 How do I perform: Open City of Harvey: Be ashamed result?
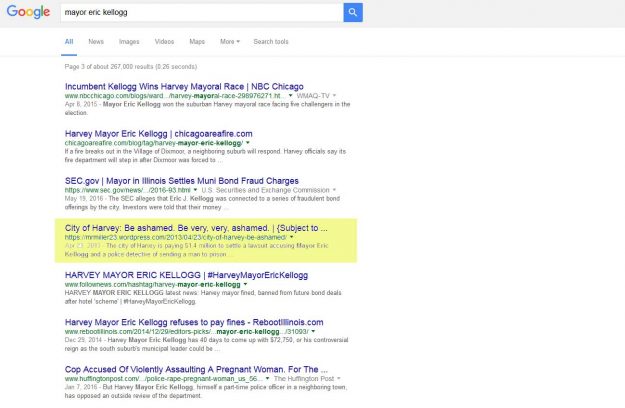click(x=196, y=228)
